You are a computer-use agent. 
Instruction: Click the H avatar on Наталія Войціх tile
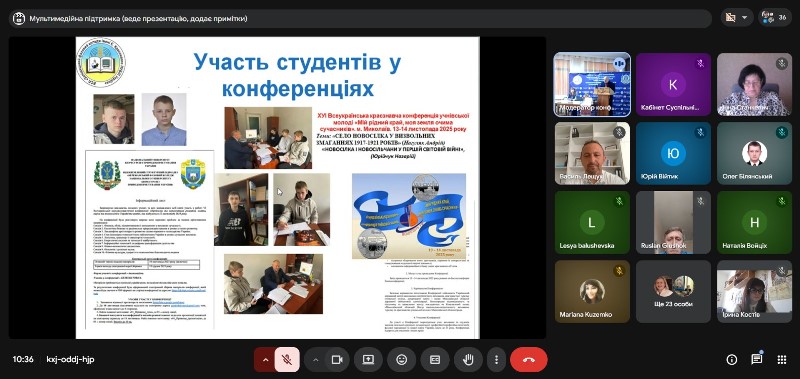[754, 222]
